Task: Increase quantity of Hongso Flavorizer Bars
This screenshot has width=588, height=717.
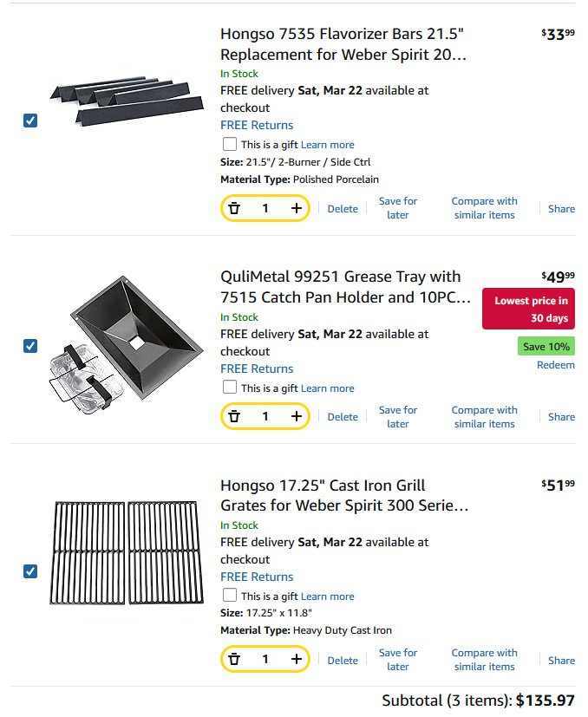Action: (297, 209)
